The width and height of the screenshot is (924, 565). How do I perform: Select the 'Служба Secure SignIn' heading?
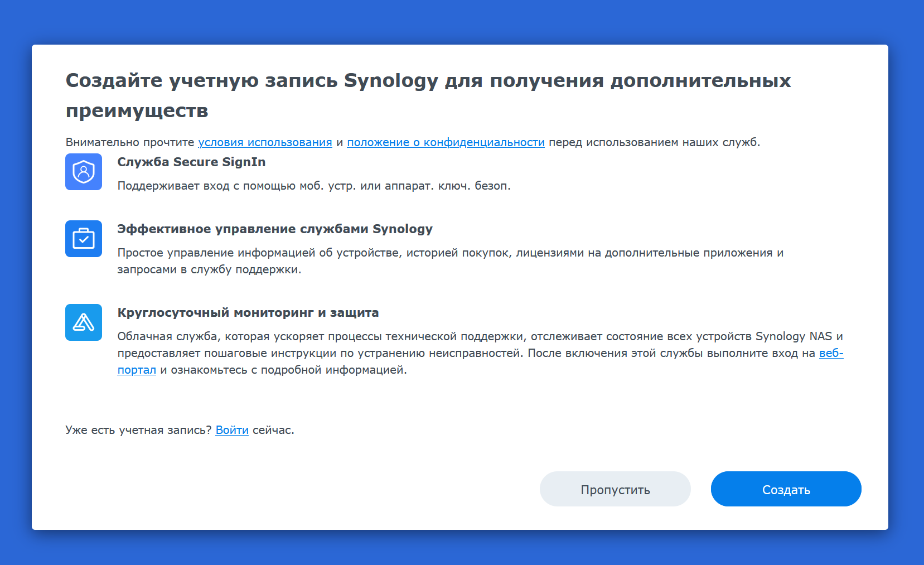click(x=191, y=162)
